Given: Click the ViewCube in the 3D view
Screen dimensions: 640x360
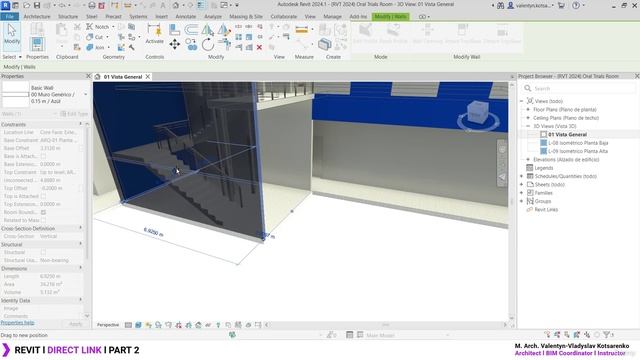Looking at the screenshot, I should tap(478, 112).
